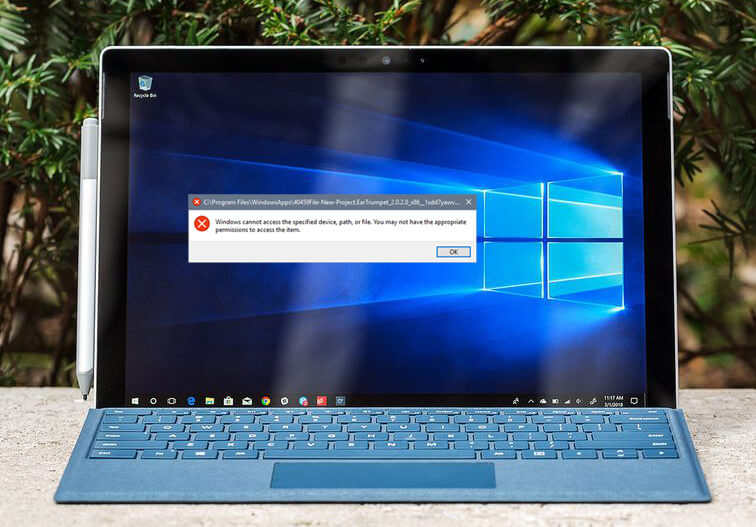Click the message 'Windows cannot access the specified device'
The width and height of the screenshot is (756, 527).
341,226
